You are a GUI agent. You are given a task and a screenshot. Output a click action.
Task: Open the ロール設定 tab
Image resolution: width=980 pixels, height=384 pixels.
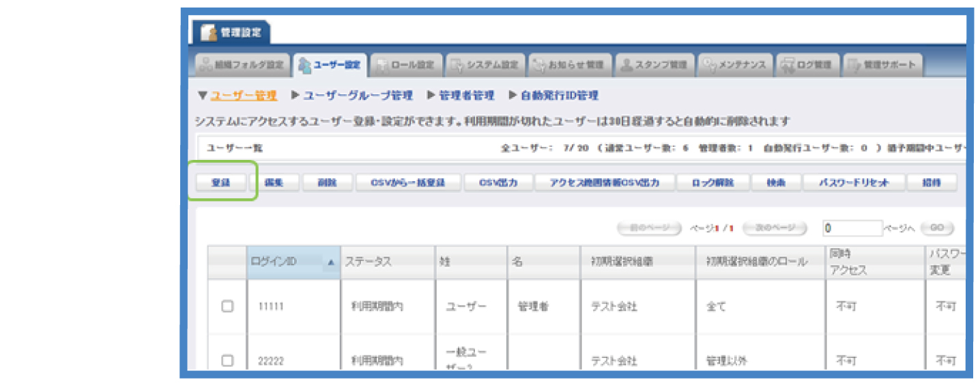(406, 65)
